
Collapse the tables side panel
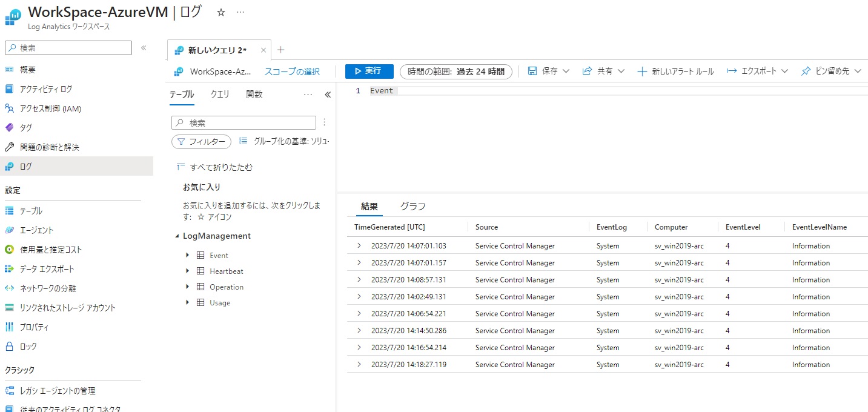[x=328, y=95]
